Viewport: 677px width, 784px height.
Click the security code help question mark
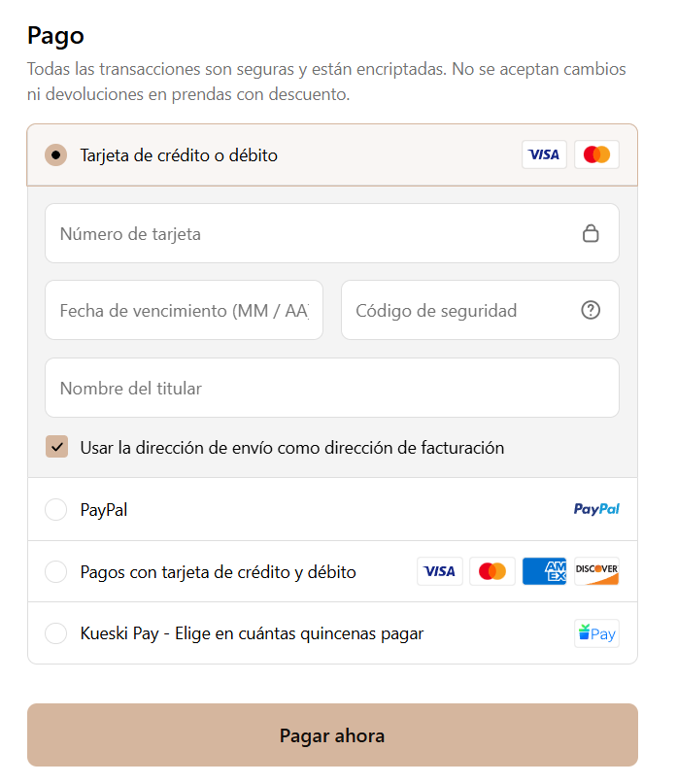(591, 311)
